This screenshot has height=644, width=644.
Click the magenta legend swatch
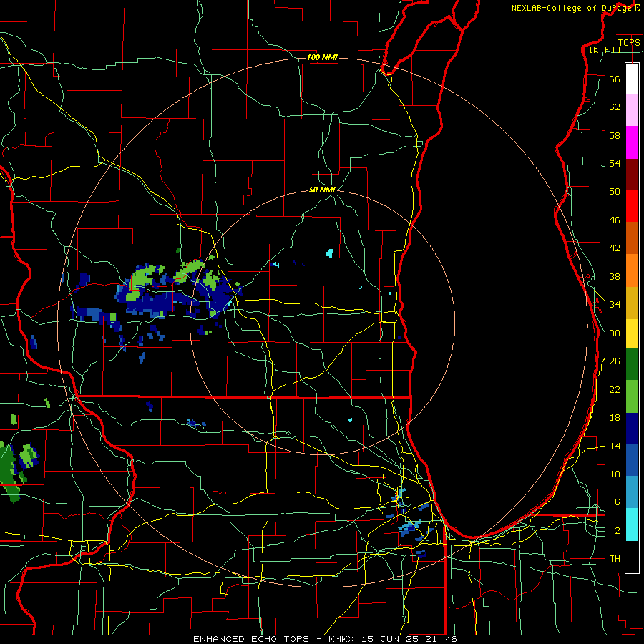click(632, 142)
